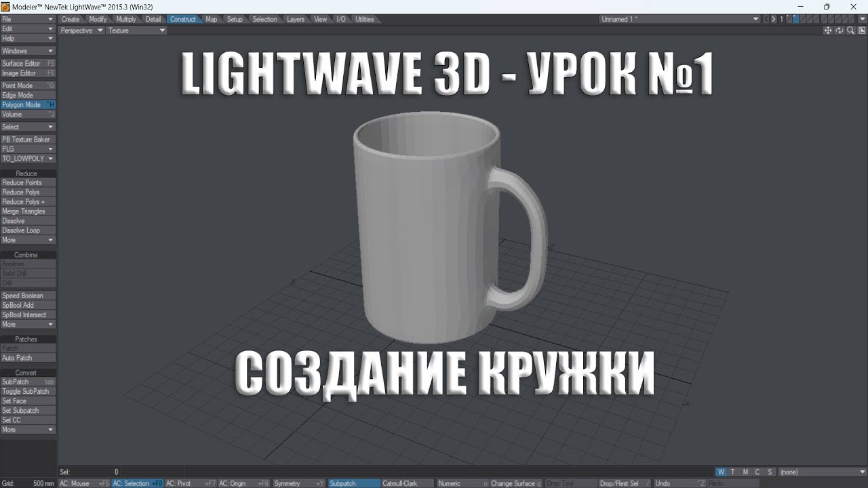This screenshot has width=868, height=488.
Task: Click the viewport pan/move icon
Action: pyautogui.click(x=828, y=30)
